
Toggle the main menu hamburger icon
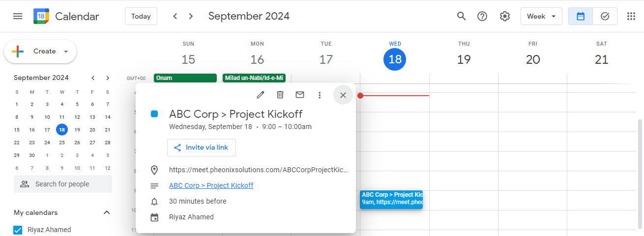[18, 16]
